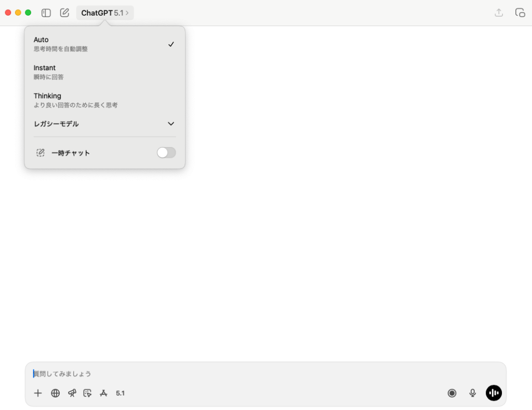The width and height of the screenshot is (532, 410).
Task: Click the share upload icon
Action: click(x=499, y=13)
